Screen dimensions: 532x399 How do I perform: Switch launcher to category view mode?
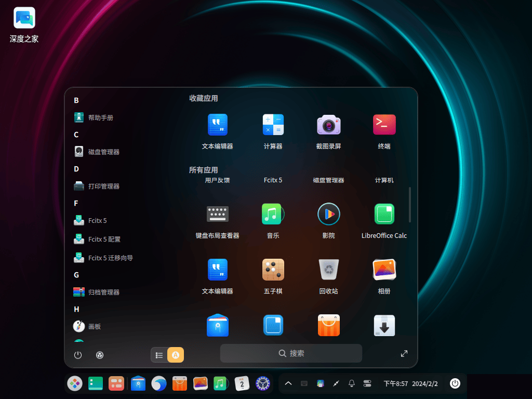(x=175, y=355)
